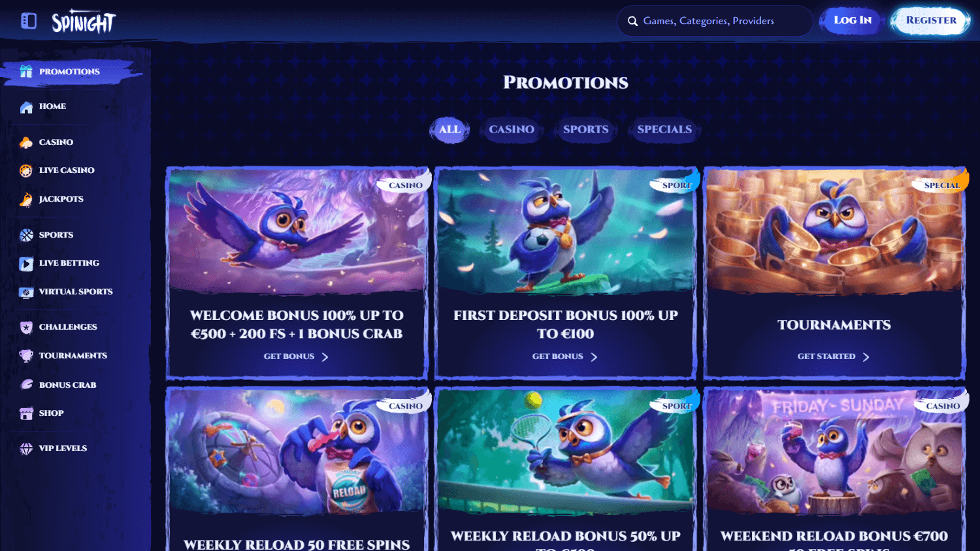Expand the Welcome Bonus Get Bonus arrow
This screenshot has height=551, width=980.
(325, 357)
